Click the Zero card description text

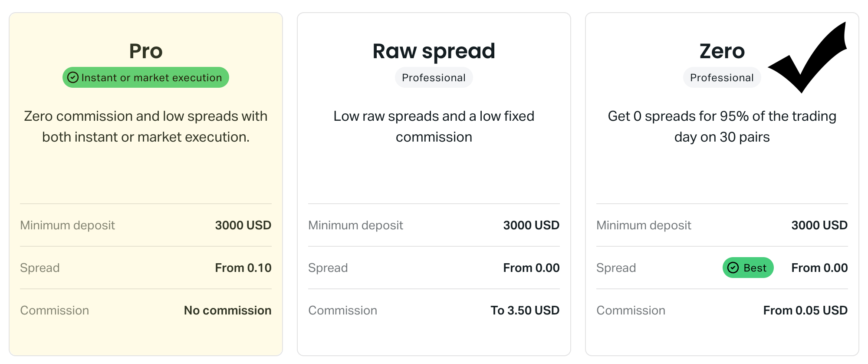click(722, 126)
